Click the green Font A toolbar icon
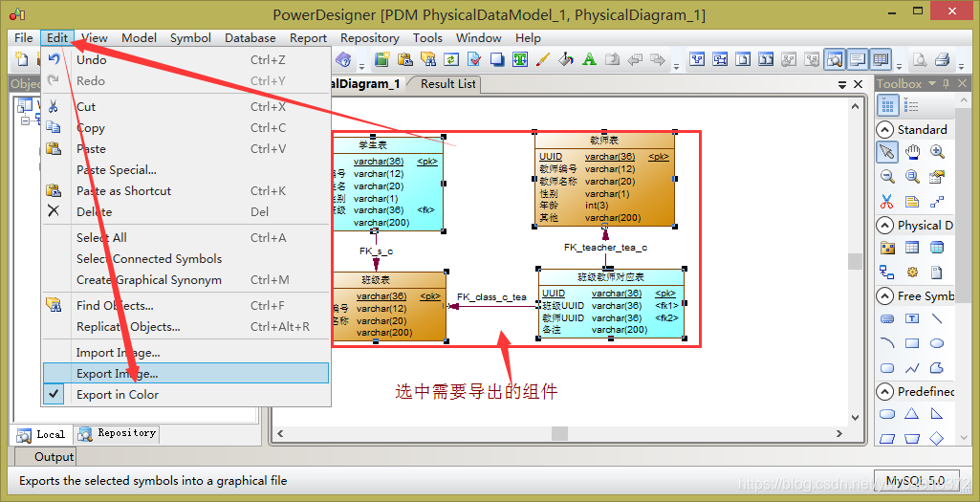This screenshot has width=980, height=502. (589, 59)
